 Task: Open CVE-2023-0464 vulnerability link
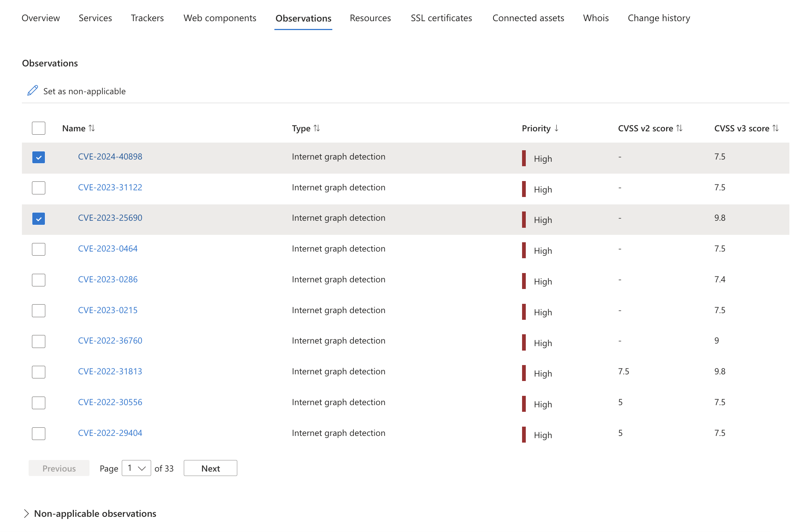pos(108,248)
